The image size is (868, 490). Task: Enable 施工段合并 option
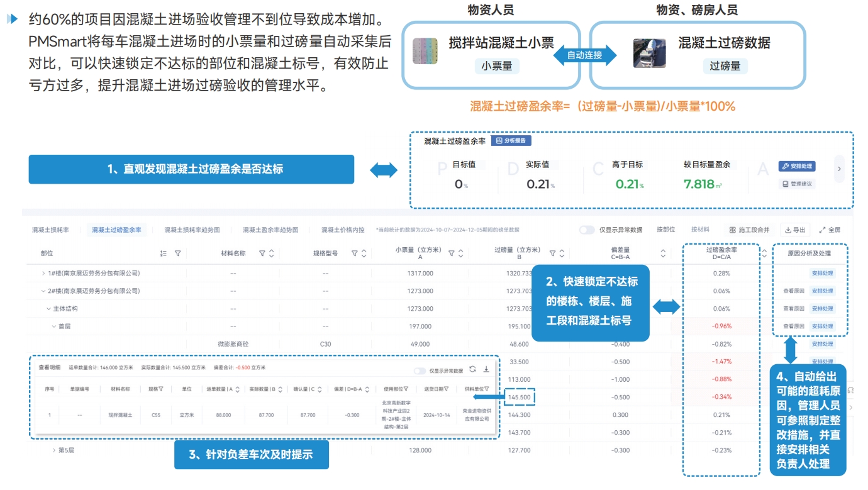tap(749, 230)
